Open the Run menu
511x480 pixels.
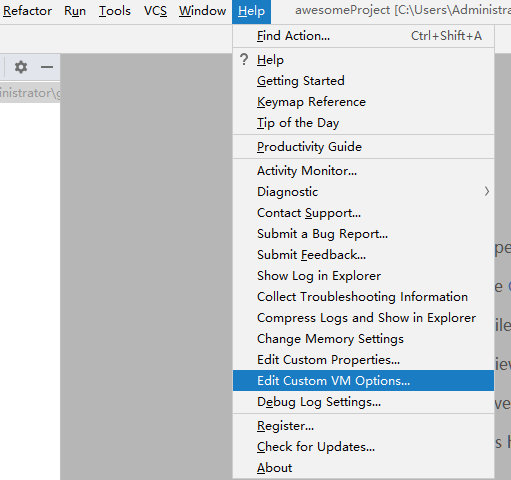(75, 11)
